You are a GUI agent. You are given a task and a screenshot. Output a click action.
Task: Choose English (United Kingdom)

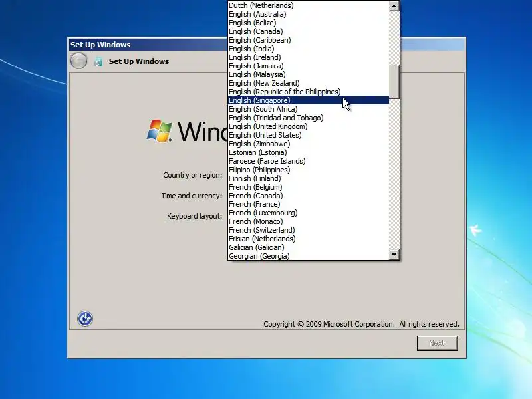point(308,126)
